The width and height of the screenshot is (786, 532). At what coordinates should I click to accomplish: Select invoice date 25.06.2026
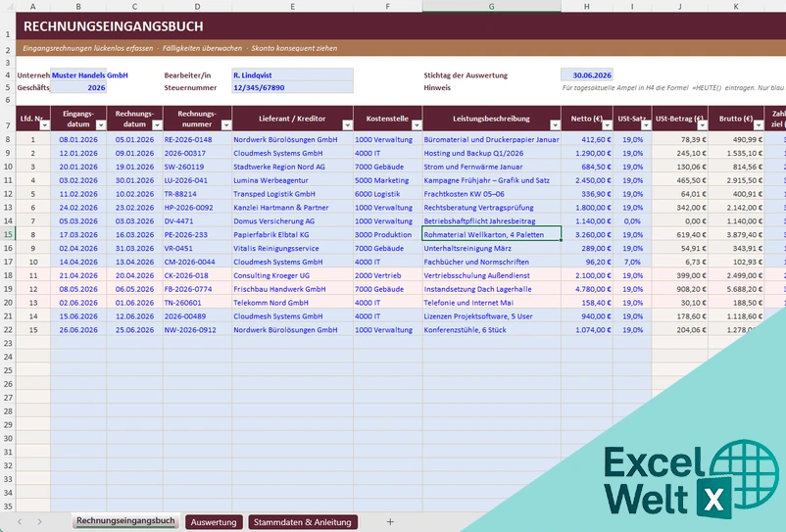click(134, 329)
